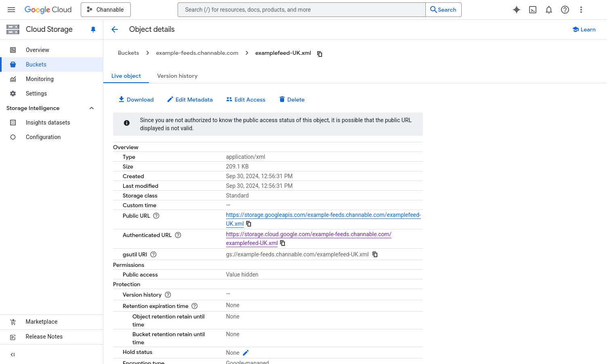607x364 pixels.
Task: Collapse the Storage Intelligence section
Action: click(92, 108)
